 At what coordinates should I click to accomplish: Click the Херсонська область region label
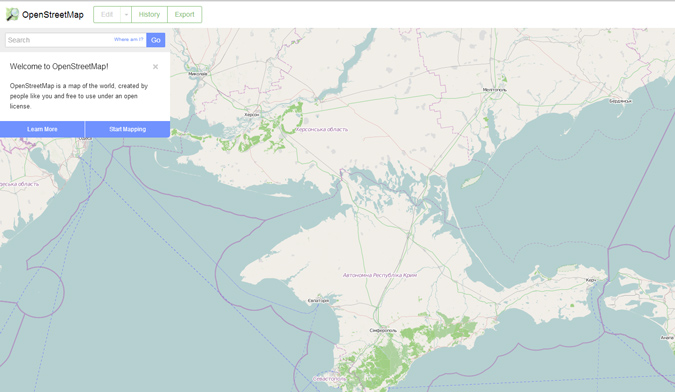[x=322, y=129]
